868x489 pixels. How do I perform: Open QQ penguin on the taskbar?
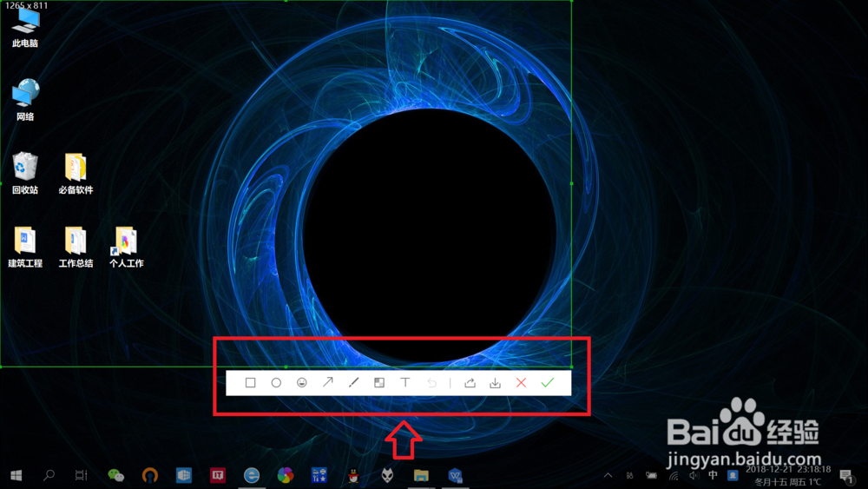coord(353,475)
